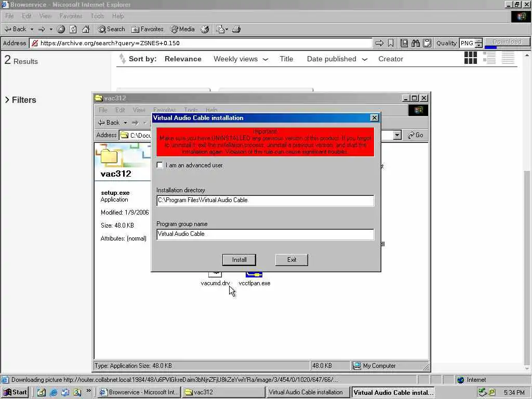
Task: Click the Quality PNG value field
Action: tap(467, 43)
